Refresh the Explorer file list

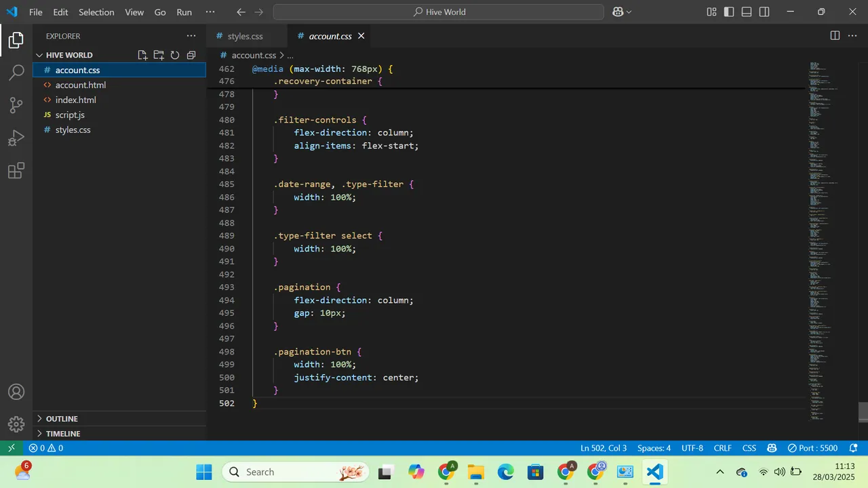pos(175,55)
